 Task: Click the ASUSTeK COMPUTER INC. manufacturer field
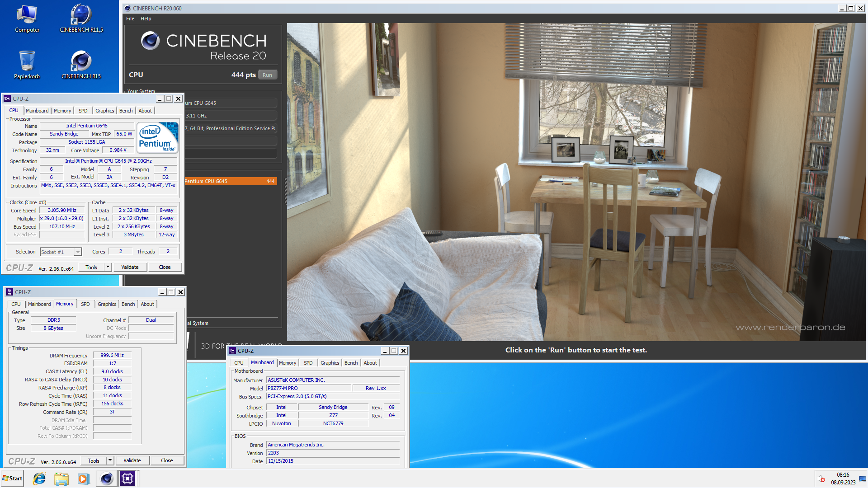point(333,380)
